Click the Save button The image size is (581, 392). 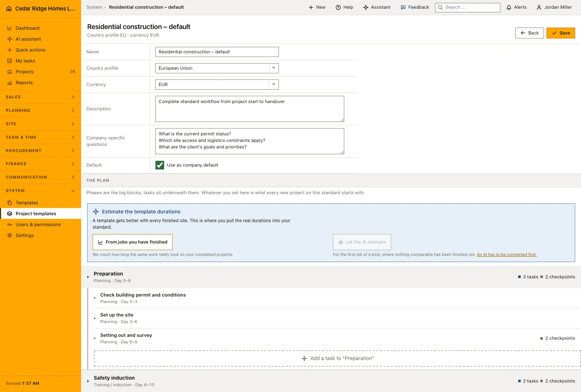tap(561, 33)
